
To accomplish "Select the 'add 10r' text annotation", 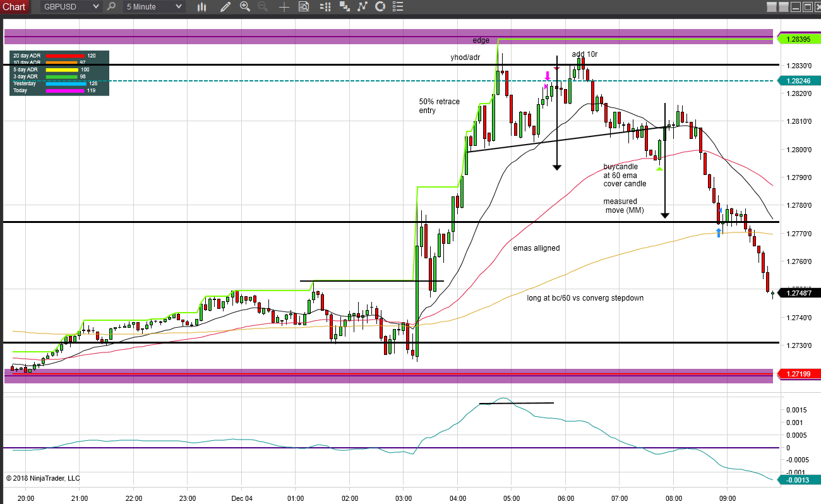I will 585,54.
